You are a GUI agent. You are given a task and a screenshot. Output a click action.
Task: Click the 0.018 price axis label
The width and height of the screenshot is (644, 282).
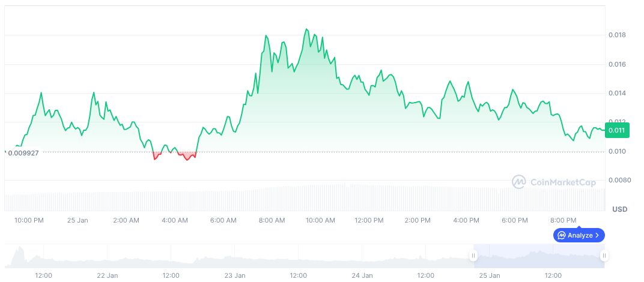pyautogui.click(x=616, y=35)
